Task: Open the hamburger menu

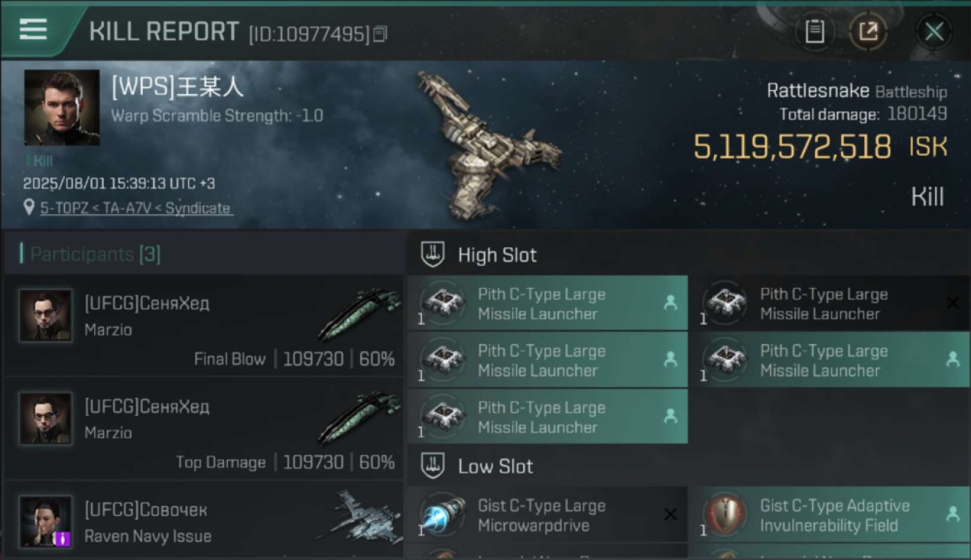Action: click(33, 30)
